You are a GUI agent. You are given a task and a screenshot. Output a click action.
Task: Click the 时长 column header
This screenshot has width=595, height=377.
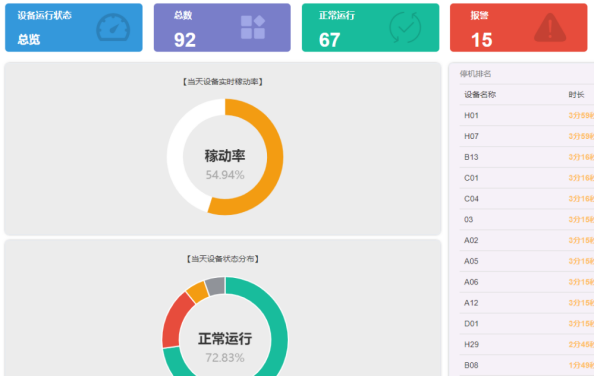tap(576, 94)
